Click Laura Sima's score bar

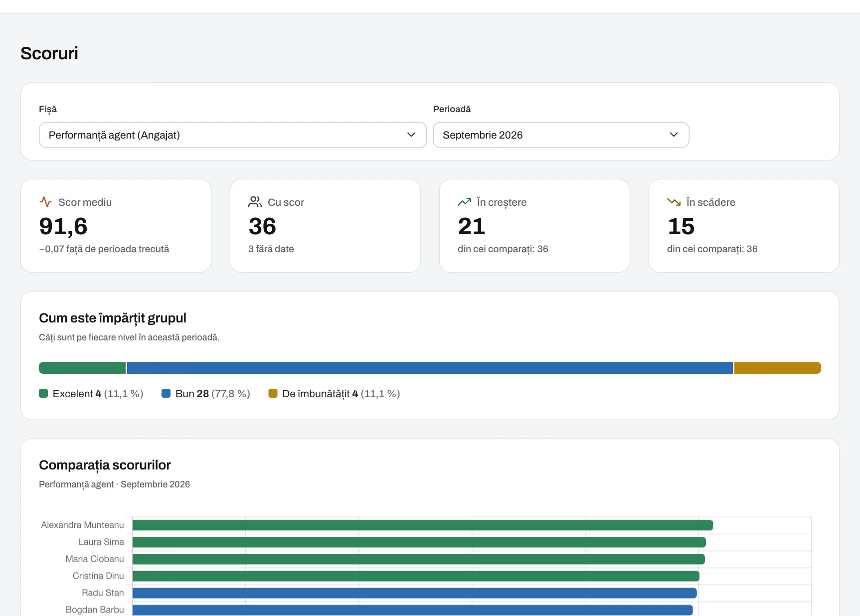pos(419,542)
